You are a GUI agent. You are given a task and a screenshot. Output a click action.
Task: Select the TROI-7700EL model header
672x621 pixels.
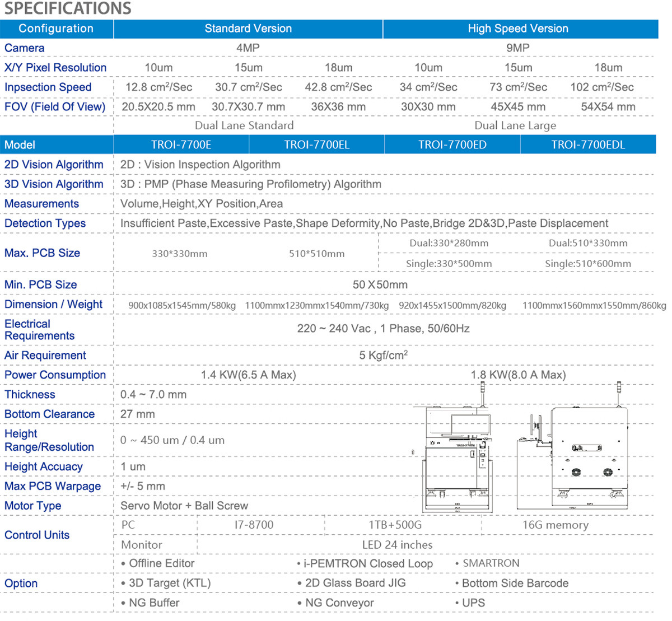[316, 144]
